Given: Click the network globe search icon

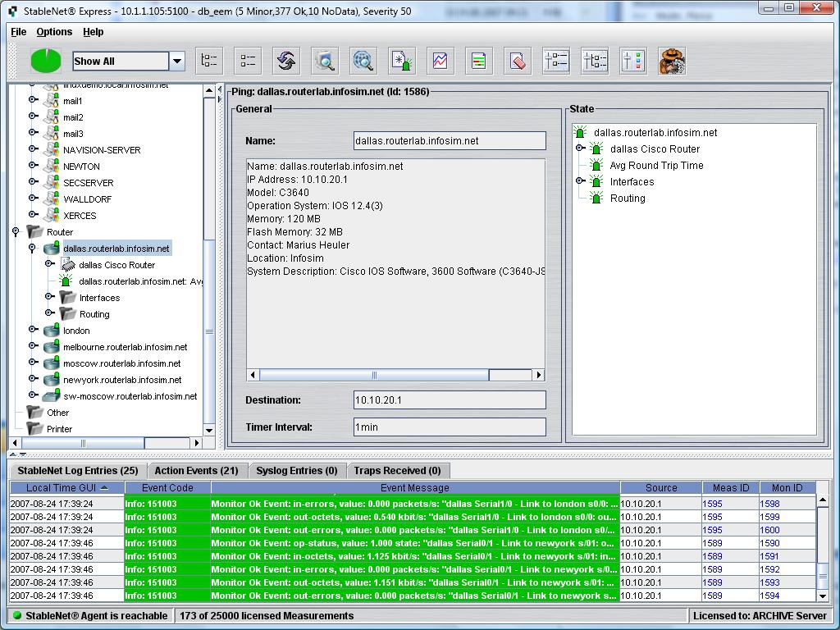Looking at the screenshot, I should 363,61.
